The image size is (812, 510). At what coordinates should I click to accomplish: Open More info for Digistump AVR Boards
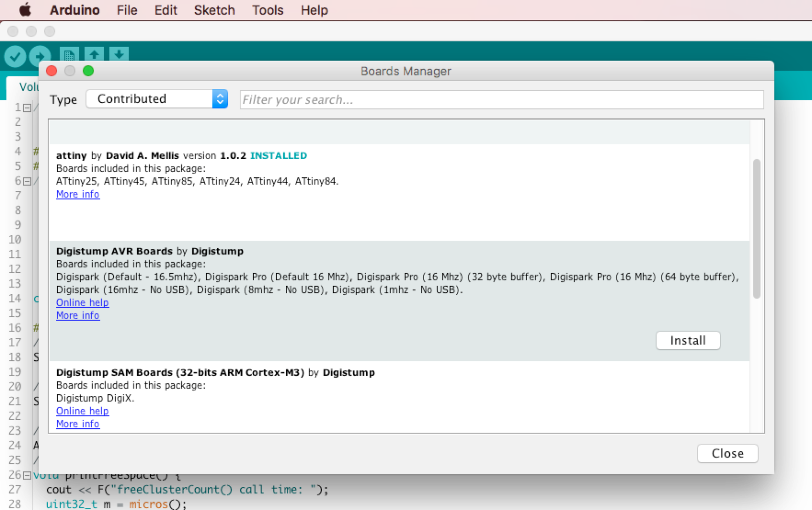tap(78, 316)
